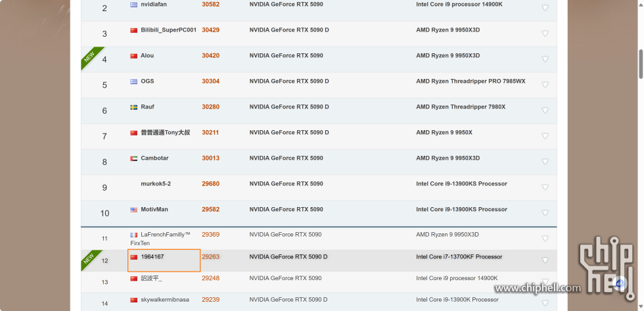The width and height of the screenshot is (644, 311).
Task: Expand the LaFrenchFamilly result row arrow
Action: pos(545,238)
